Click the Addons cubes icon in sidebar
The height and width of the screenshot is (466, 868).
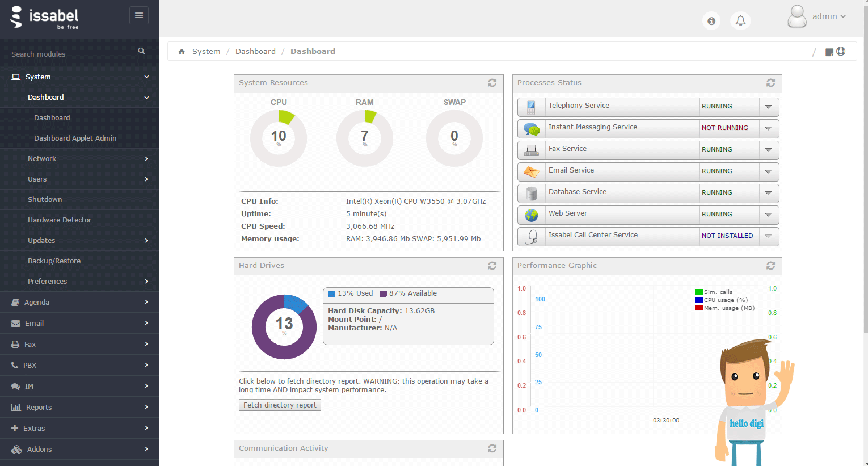pos(16,450)
